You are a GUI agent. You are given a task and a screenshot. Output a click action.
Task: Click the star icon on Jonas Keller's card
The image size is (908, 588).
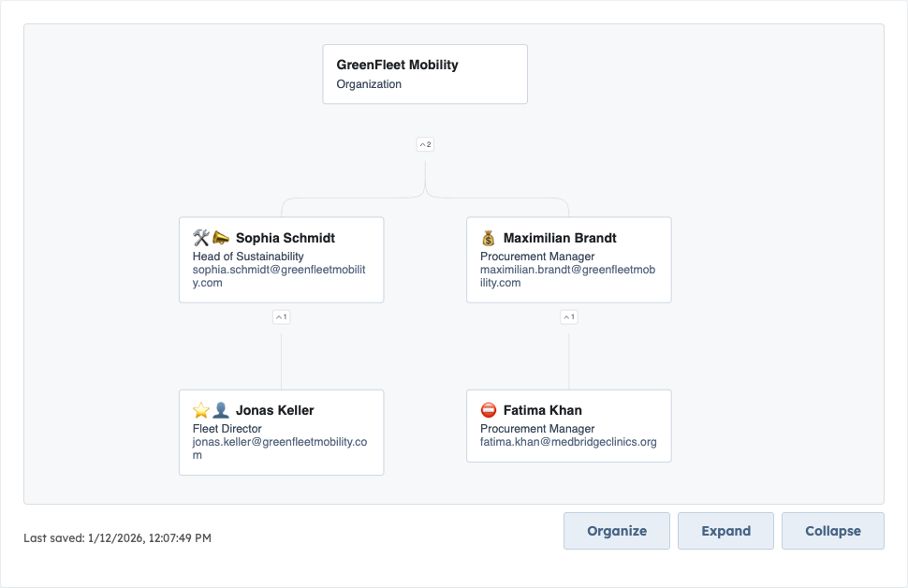[202, 409]
